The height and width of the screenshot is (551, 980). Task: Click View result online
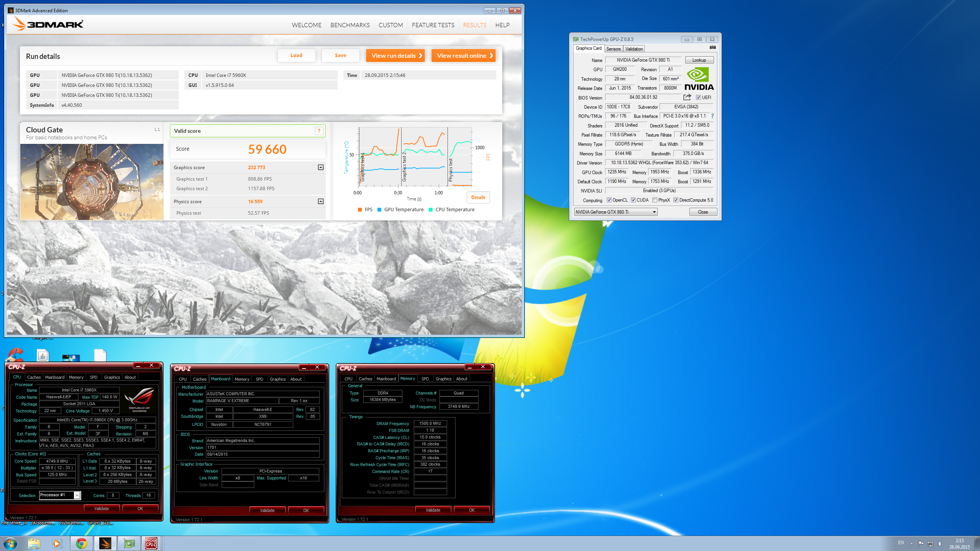pyautogui.click(x=464, y=55)
